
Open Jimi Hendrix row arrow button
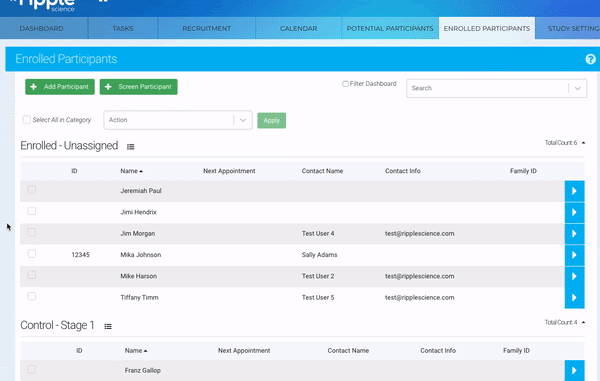pyautogui.click(x=574, y=212)
